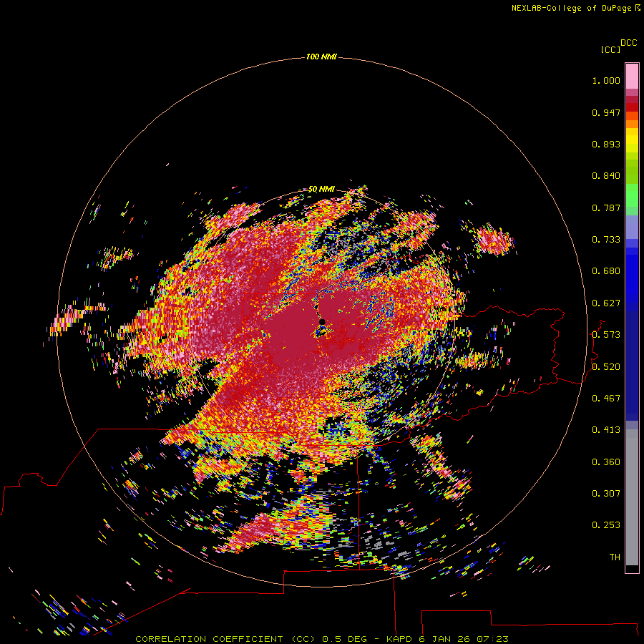
Task: Pick the bright green segment of color bar
Action: (632, 195)
